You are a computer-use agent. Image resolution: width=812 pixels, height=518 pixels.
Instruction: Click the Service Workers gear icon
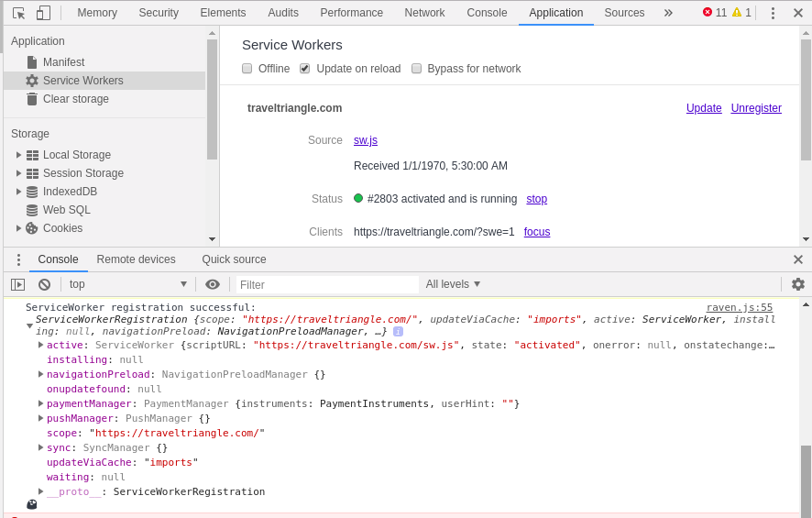(32, 81)
